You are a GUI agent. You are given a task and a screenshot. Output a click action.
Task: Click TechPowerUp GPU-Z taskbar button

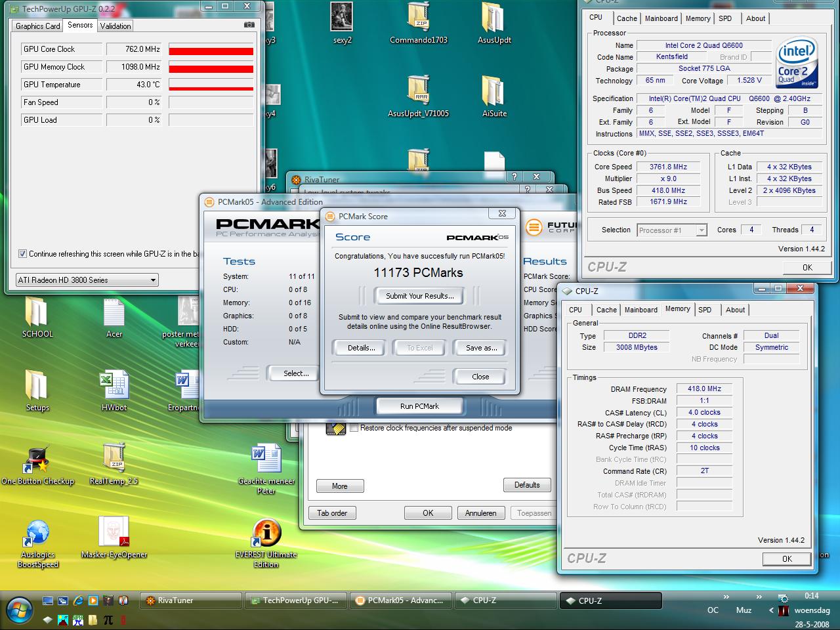click(296, 600)
